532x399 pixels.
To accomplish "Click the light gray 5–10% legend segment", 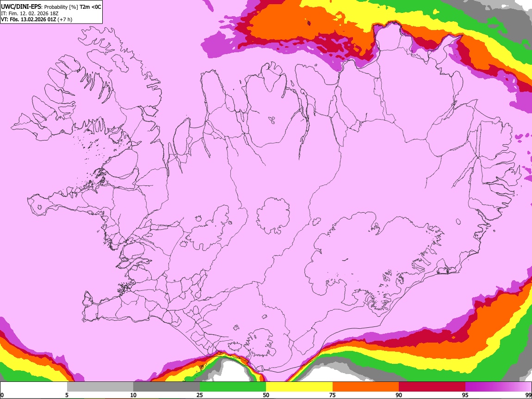I will [x=100, y=387].
